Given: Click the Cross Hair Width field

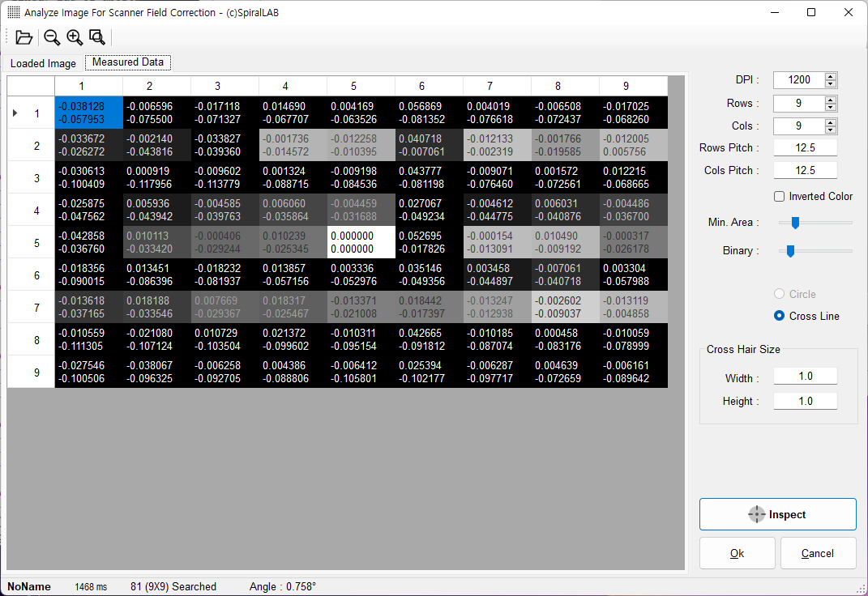Looking at the screenshot, I should (805, 376).
